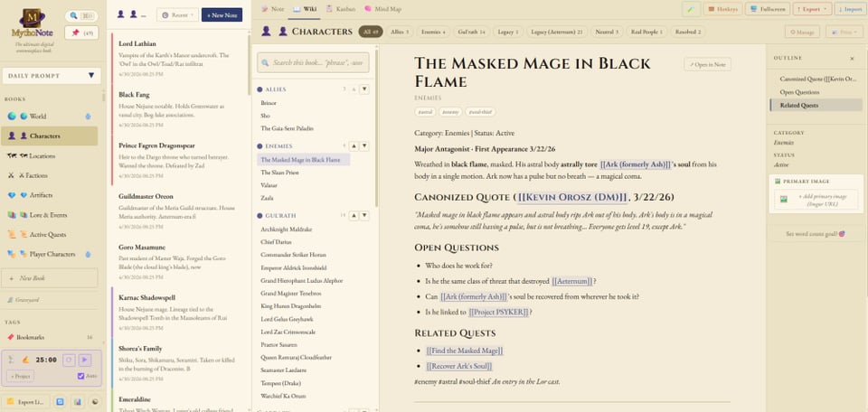Set word count goal
This screenshot has height=412, width=868.
point(816,234)
